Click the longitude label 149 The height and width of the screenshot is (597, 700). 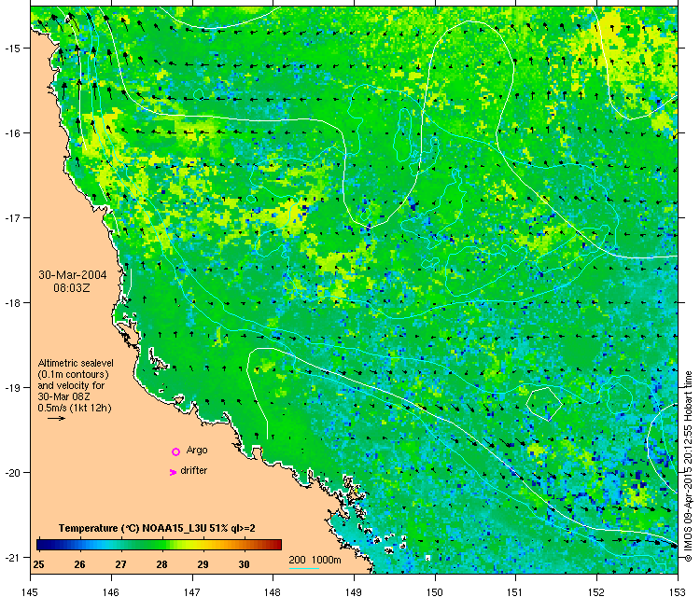(354, 591)
